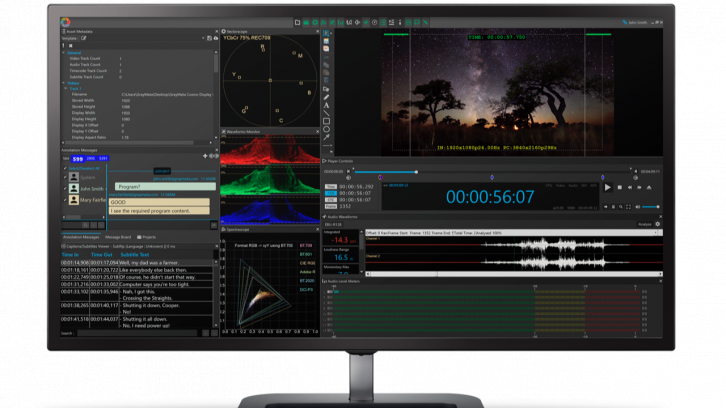
Task: Switch to the Projects tab
Action: point(146,237)
